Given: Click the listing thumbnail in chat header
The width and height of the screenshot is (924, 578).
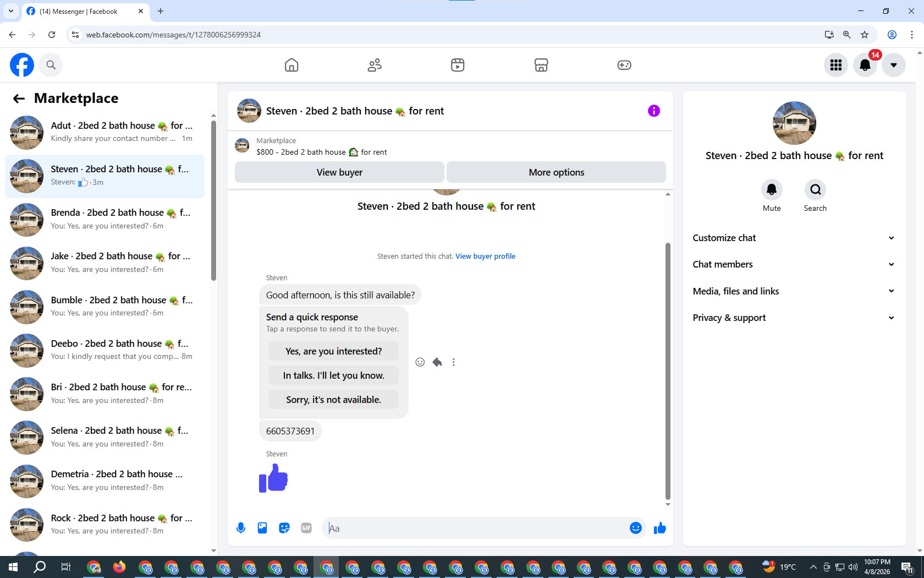Looking at the screenshot, I should 249,111.
